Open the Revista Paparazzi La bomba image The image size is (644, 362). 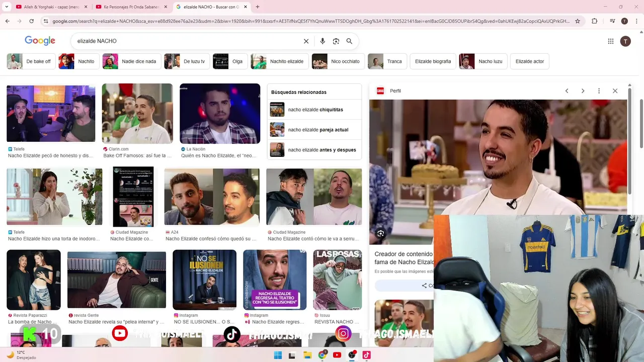34,280
